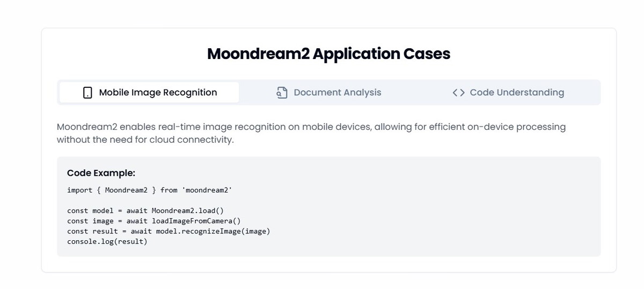
Task: Click the model.recognizeImage(image) call in code
Action: (x=213, y=231)
